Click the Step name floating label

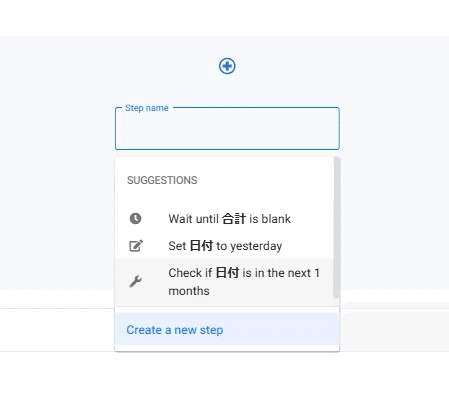(x=147, y=108)
